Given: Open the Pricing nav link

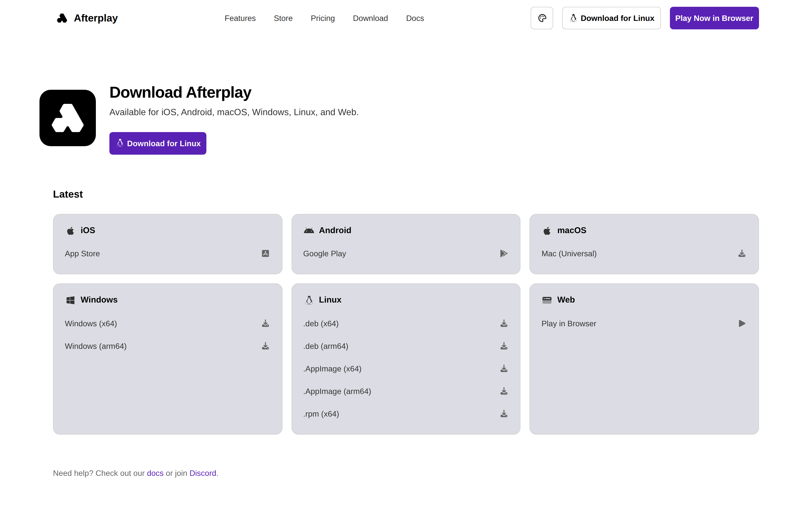Looking at the screenshot, I should (323, 18).
